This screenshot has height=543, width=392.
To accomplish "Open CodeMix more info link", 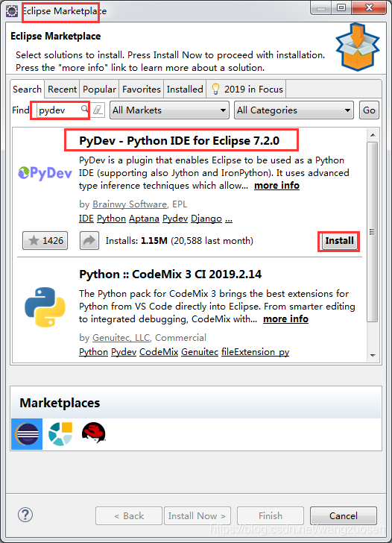I will coord(285,319).
